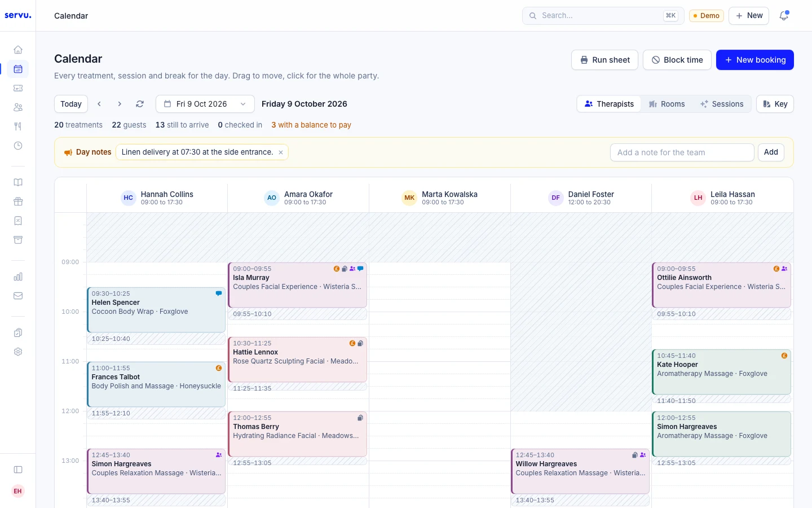The image size is (812, 508).
Task: Open the bar chart reports sidebar icon
Action: point(18,277)
